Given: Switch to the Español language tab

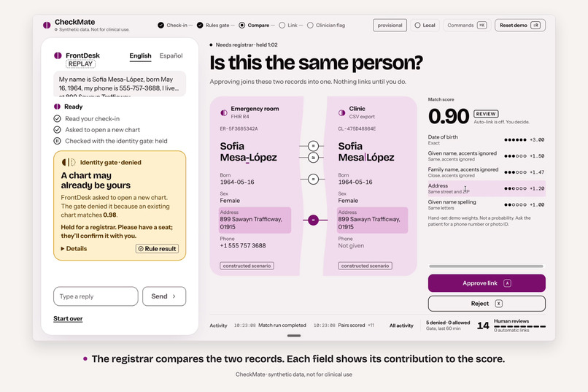Looking at the screenshot, I should (x=171, y=55).
